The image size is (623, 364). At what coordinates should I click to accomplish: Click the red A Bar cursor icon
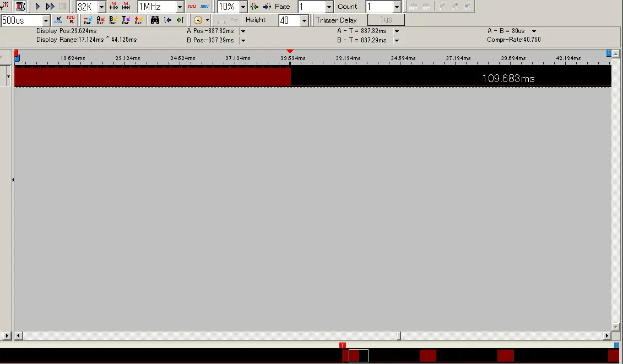[100, 20]
